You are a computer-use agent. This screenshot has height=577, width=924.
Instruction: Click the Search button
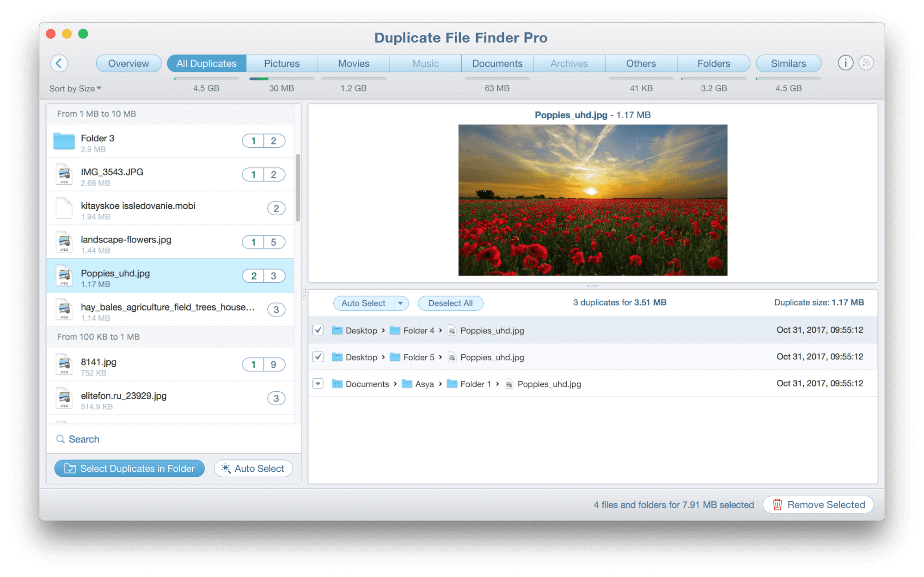coord(79,438)
